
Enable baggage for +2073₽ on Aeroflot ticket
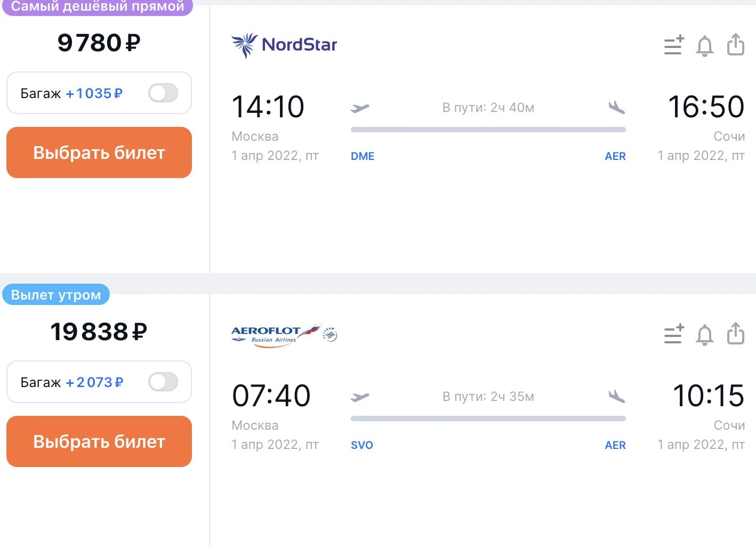click(x=163, y=382)
